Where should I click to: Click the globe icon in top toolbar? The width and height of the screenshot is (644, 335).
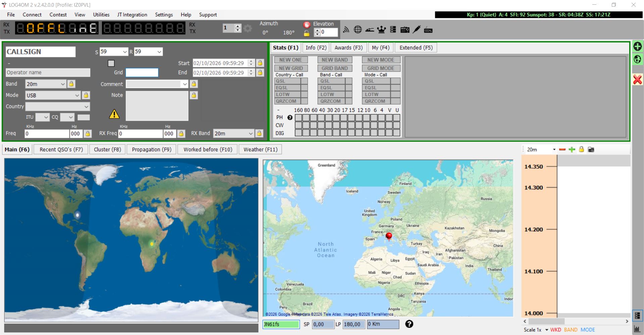click(358, 30)
